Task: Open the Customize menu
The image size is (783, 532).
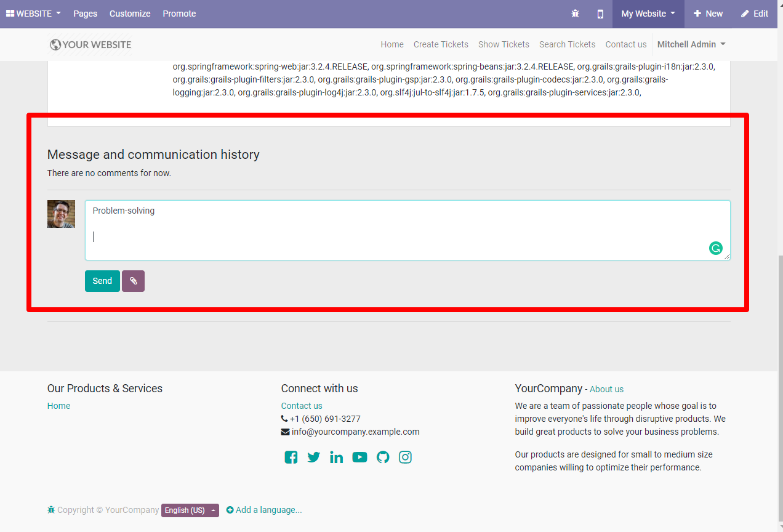Action: click(130, 14)
